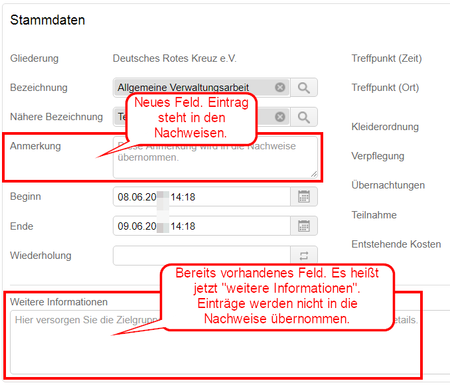
Task: Focus the Anmerkung text area
Action: (x=215, y=157)
